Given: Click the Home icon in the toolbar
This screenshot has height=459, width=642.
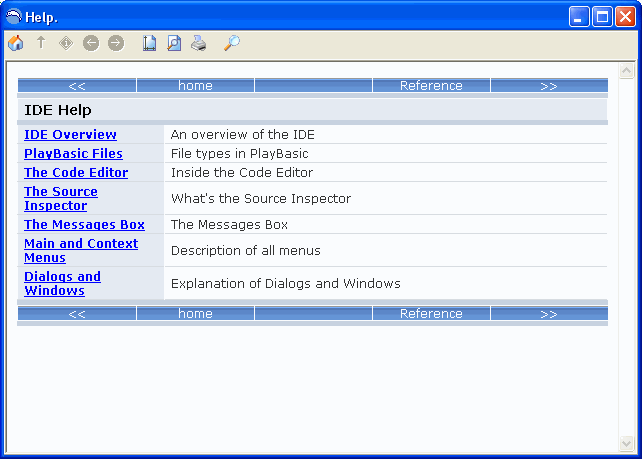Looking at the screenshot, I should click(16, 43).
